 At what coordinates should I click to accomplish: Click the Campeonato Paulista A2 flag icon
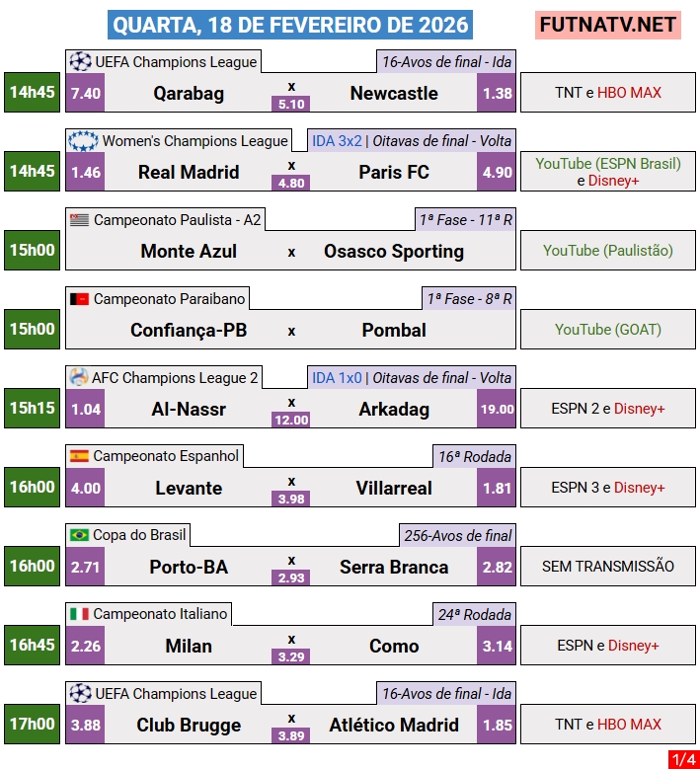(79, 219)
